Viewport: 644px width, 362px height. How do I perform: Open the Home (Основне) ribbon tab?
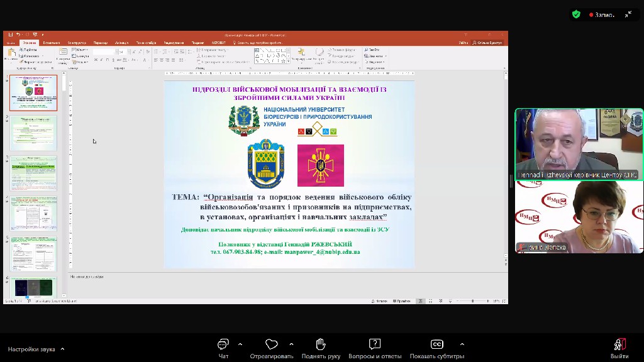point(29,43)
